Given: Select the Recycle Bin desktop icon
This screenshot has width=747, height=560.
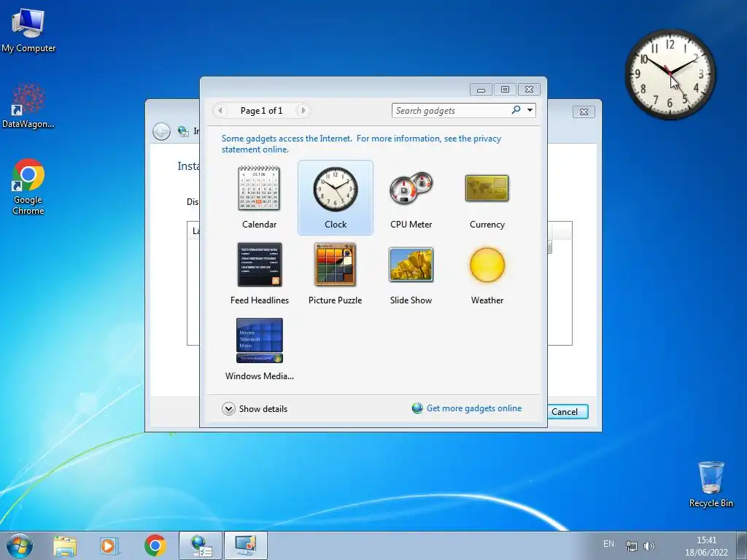Looking at the screenshot, I should pyautogui.click(x=711, y=485).
